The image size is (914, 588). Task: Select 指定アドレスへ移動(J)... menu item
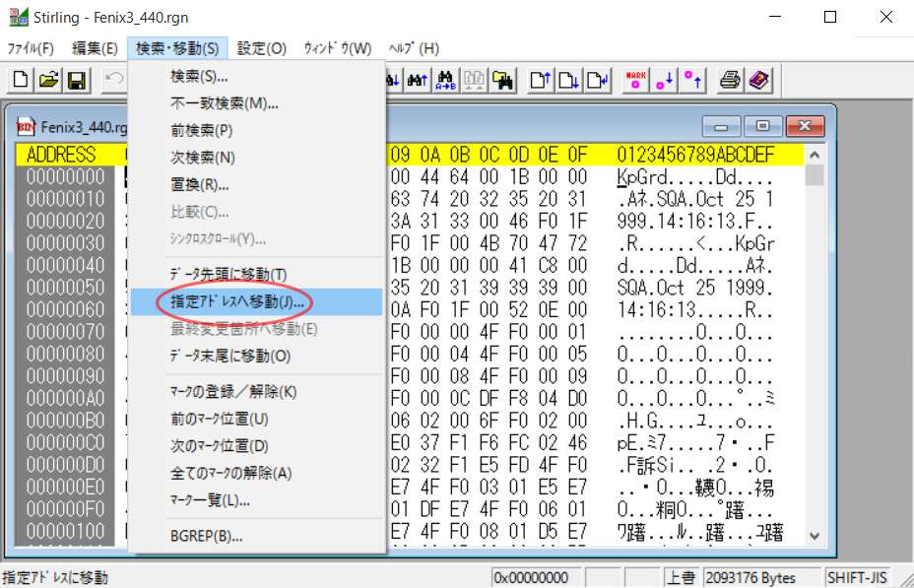(x=256, y=301)
